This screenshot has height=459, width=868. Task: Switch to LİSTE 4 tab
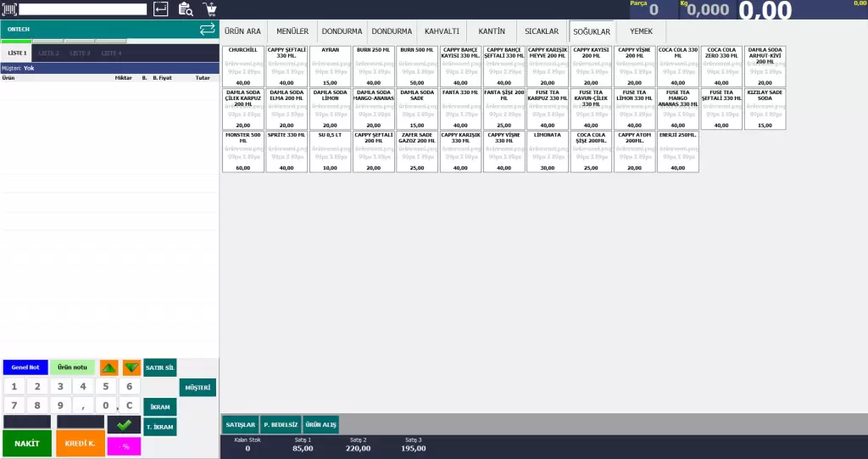coord(111,53)
